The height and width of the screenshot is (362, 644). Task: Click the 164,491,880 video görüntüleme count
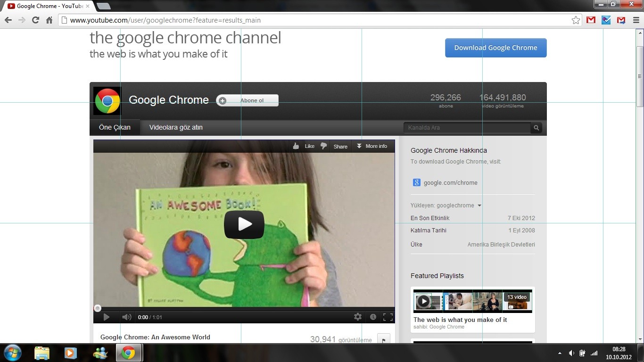point(503,100)
